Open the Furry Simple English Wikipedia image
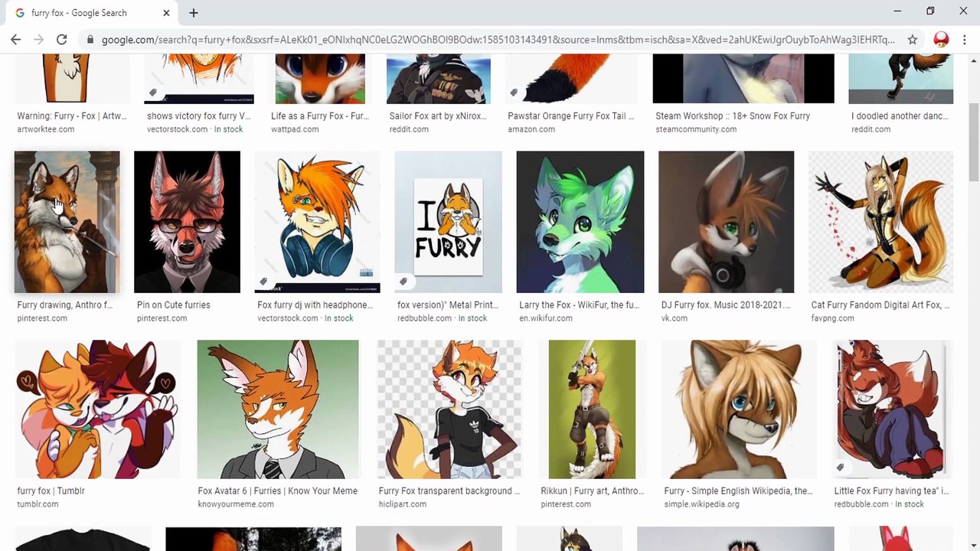Image resolution: width=980 pixels, height=551 pixels. pos(739,409)
